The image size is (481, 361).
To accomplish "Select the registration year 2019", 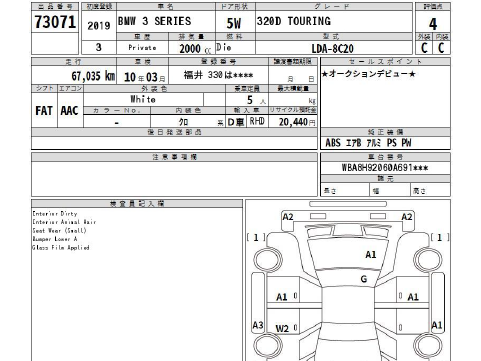I will pos(99,26).
